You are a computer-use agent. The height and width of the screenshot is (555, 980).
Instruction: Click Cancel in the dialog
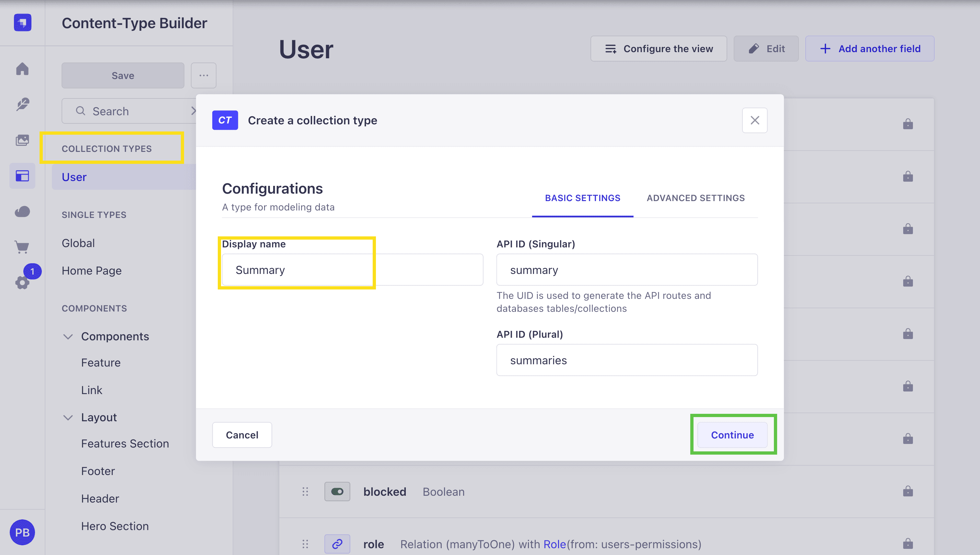pyautogui.click(x=242, y=435)
